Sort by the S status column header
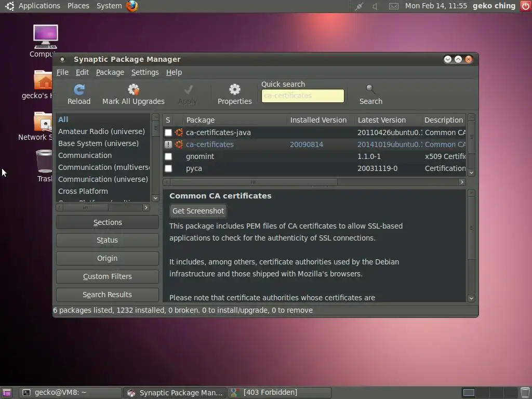Viewport: 532px width, 399px height. 168,120
